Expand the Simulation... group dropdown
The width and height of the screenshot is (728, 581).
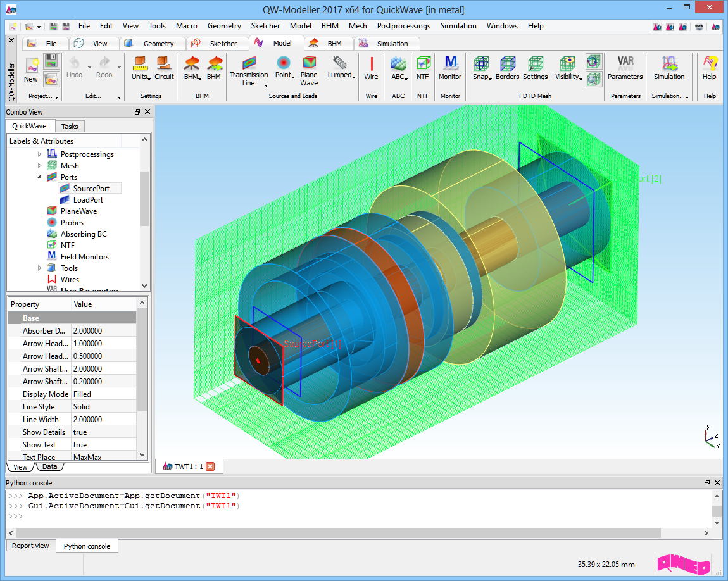[687, 97]
